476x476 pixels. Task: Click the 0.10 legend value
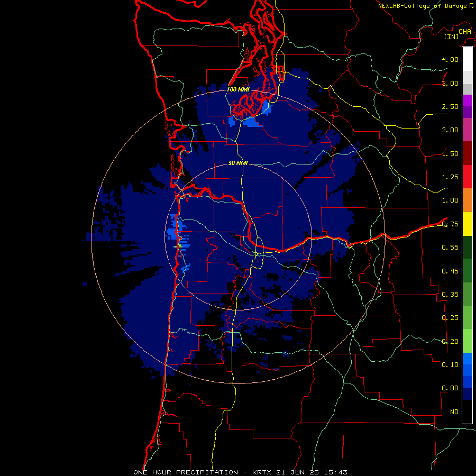[x=450, y=365]
